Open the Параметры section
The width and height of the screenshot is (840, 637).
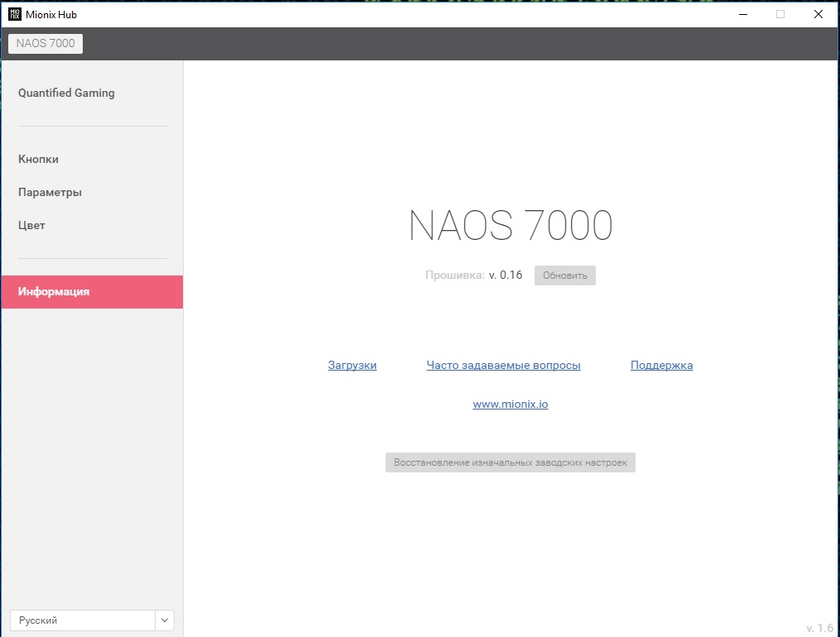pyautogui.click(x=50, y=192)
